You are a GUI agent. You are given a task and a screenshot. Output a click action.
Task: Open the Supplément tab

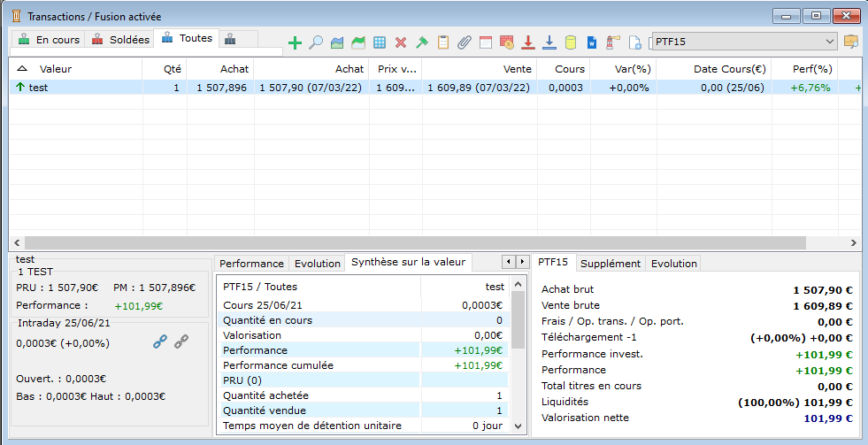point(611,264)
